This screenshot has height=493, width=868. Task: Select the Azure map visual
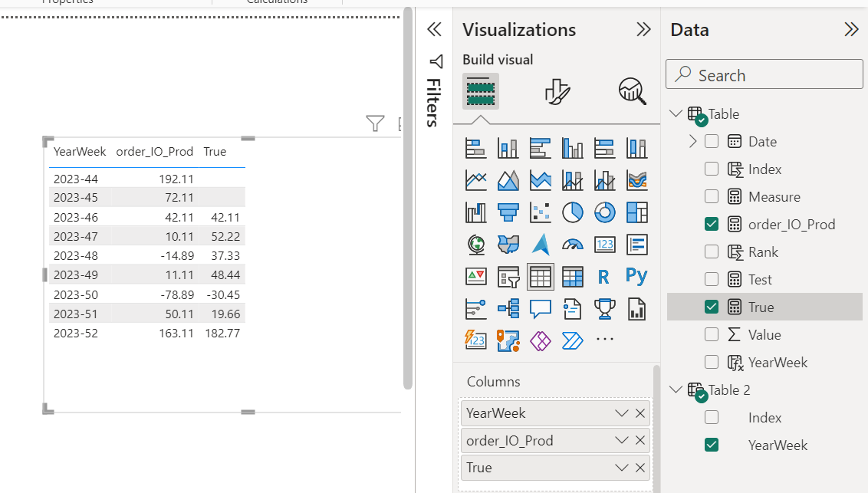click(541, 245)
